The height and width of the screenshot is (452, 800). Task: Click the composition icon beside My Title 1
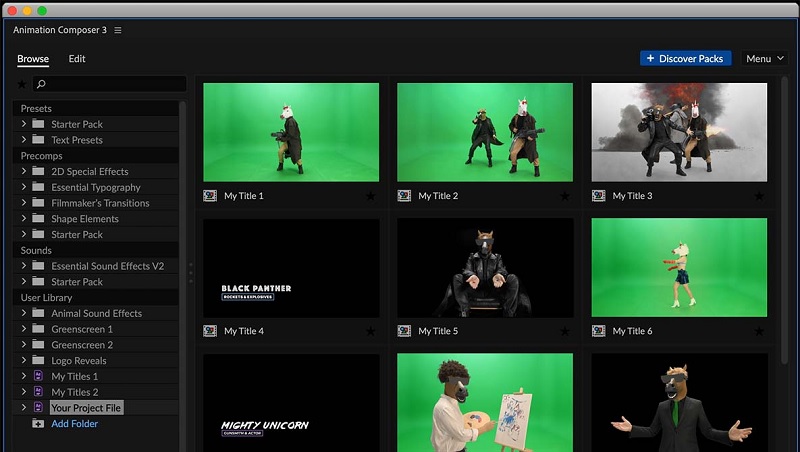tap(210, 196)
